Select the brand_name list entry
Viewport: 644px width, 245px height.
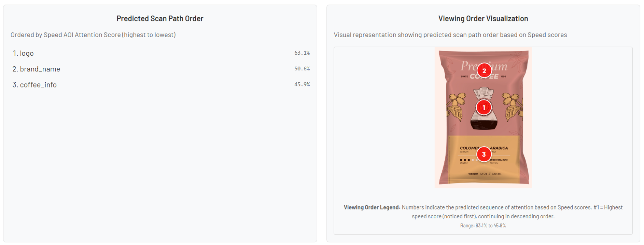161,69
